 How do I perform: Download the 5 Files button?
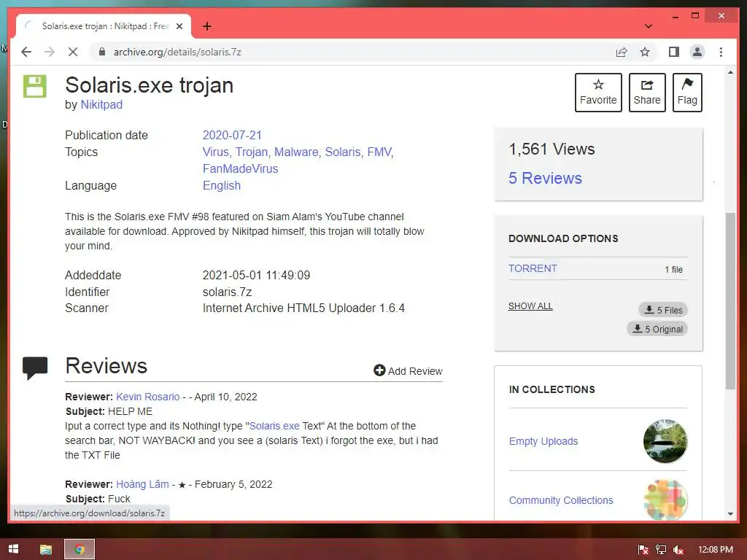click(663, 310)
